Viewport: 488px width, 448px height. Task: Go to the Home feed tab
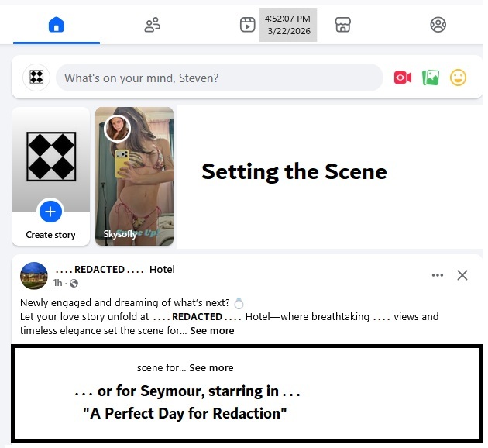(56, 25)
